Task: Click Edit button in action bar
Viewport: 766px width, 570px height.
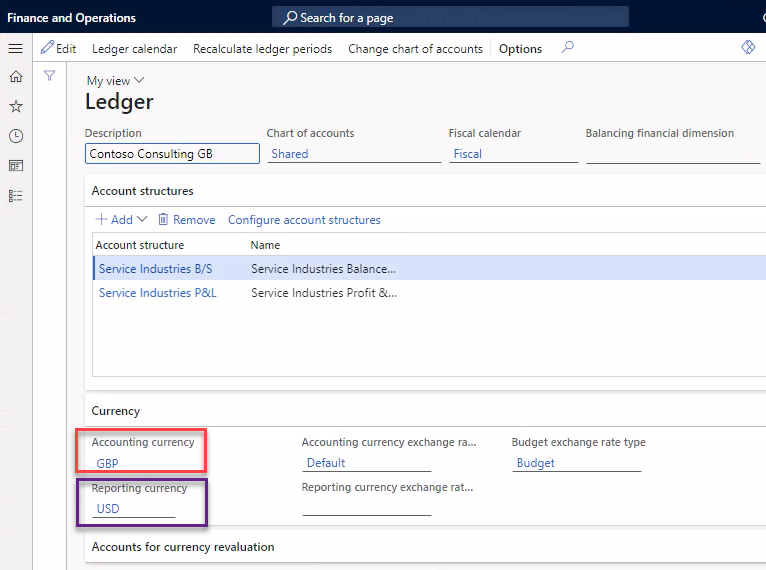Action: [x=58, y=48]
